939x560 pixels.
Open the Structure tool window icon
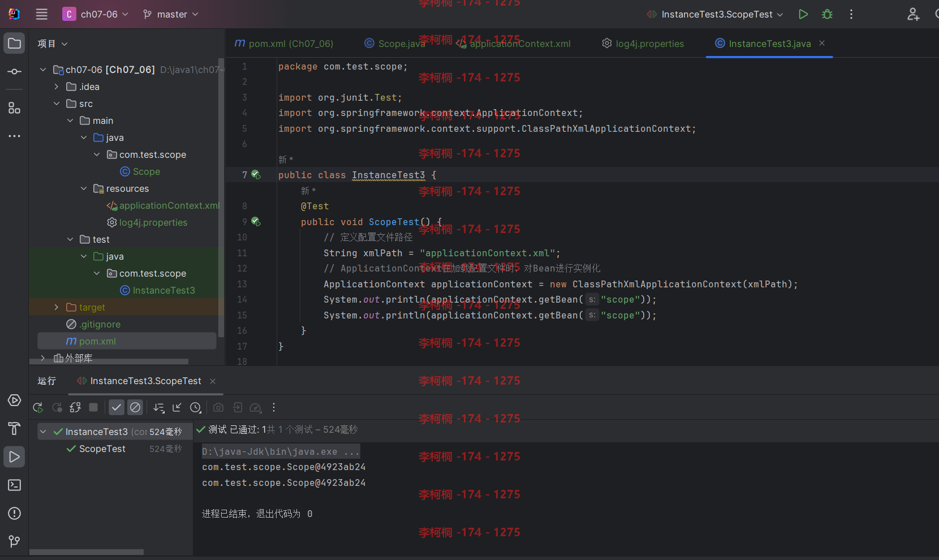pos(14,107)
